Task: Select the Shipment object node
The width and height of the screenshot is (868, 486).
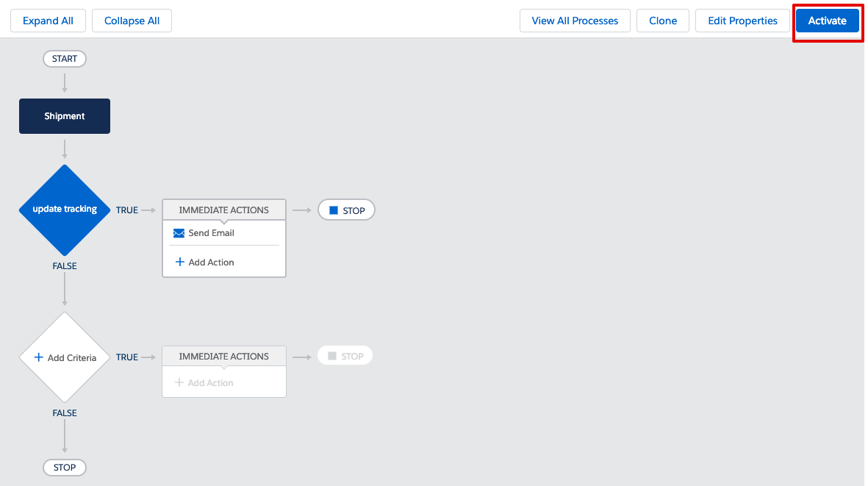Action: tap(65, 116)
